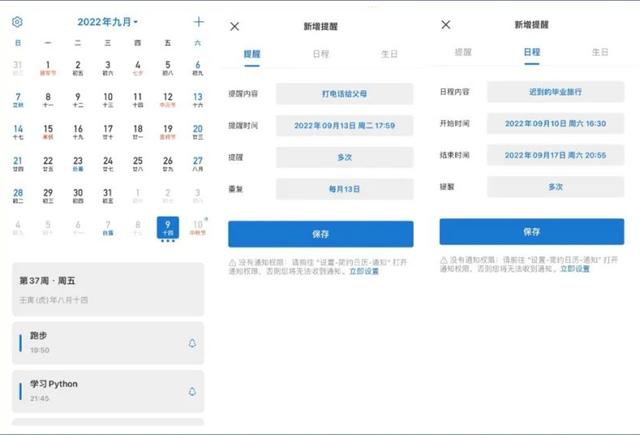Switch to 日程 tab in 打电话给父母 form
This screenshot has height=435, width=640.
click(321, 54)
